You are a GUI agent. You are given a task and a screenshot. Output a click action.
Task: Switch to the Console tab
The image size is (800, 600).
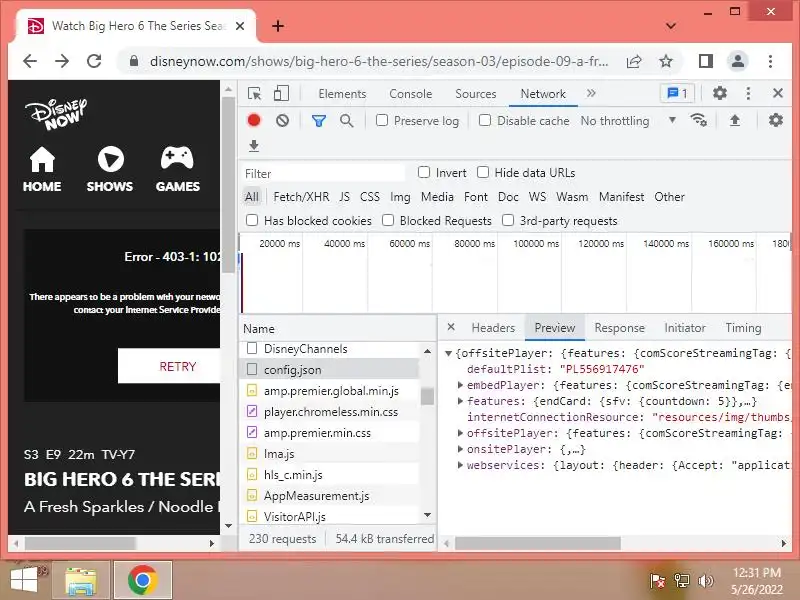[x=411, y=94]
